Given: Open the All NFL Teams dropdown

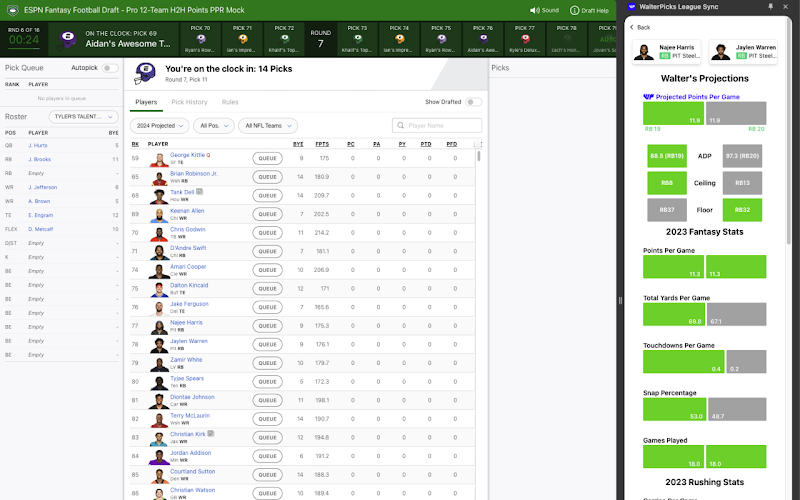Looking at the screenshot, I should click(x=268, y=126).
